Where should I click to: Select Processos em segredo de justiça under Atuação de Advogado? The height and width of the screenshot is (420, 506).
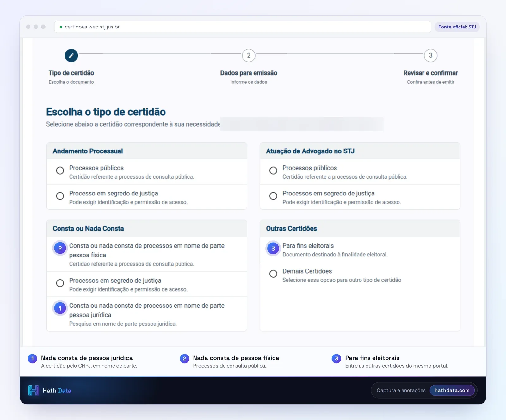[x=273, y=196]
